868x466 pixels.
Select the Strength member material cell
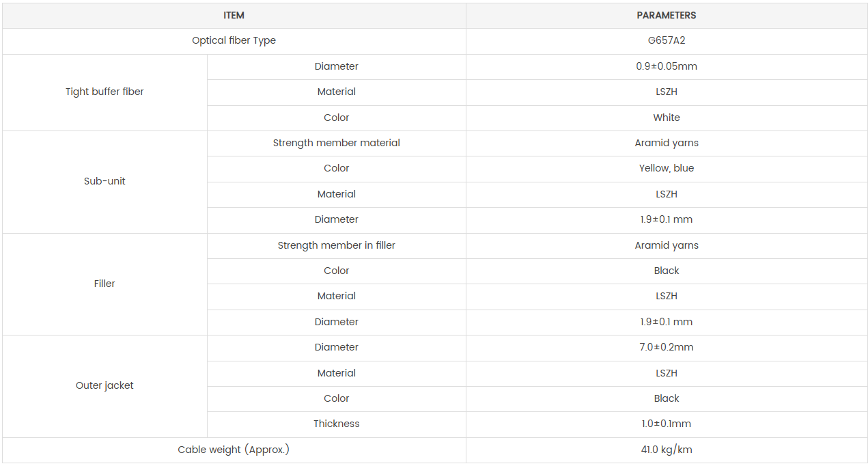point(336,143)
